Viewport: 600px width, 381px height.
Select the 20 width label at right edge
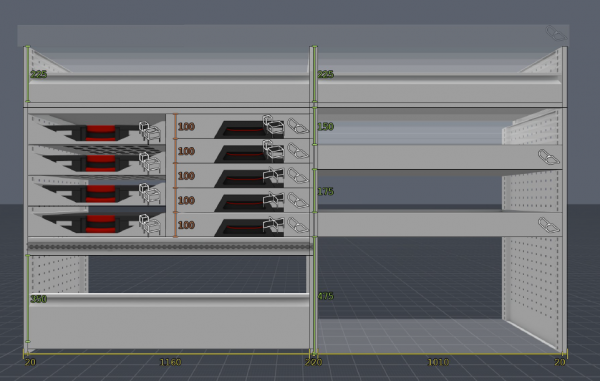pyautogui.click(x=560, y=362)
